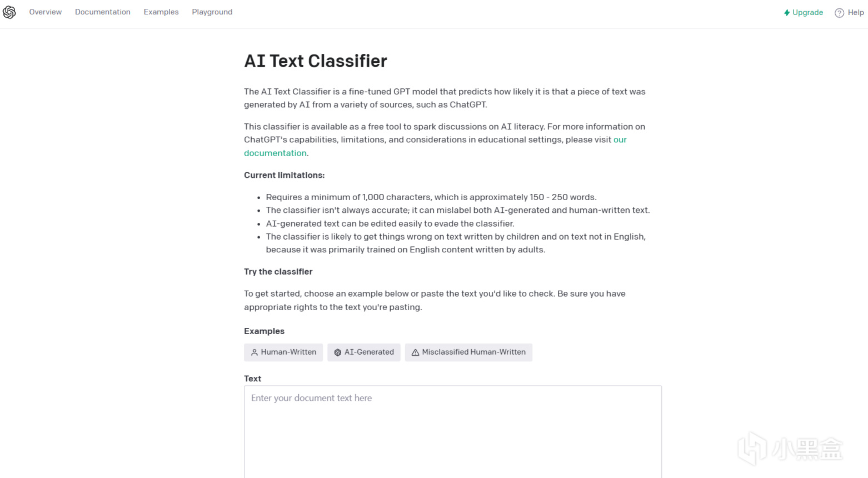Click the OpenAI logo icon

pyautogui.click(x=9, y=12)
